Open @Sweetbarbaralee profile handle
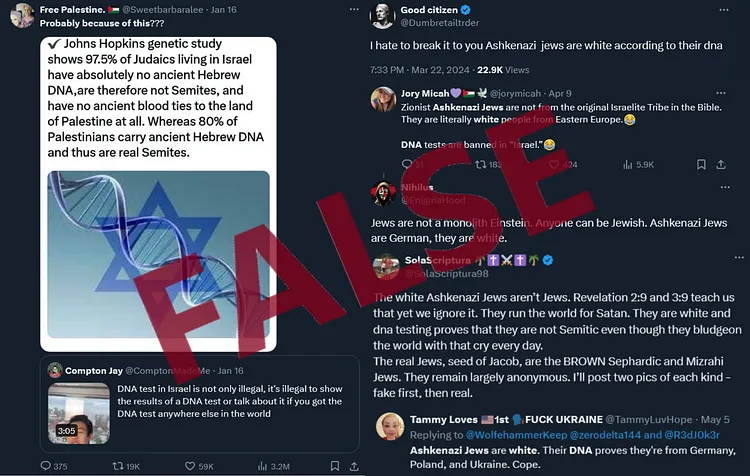The height and width of the screenshot is (476, 750). point(163,10)
